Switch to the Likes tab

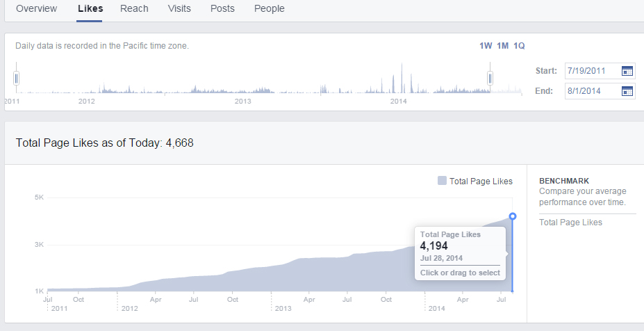point(90,9)
